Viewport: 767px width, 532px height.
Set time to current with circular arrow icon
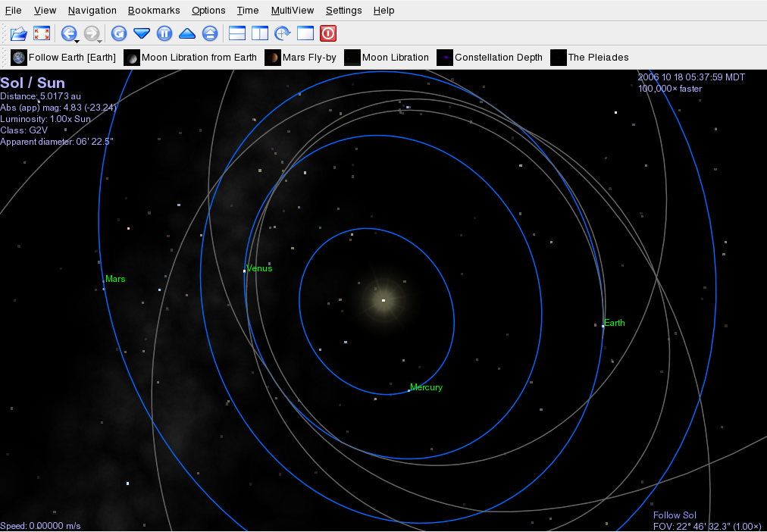point(119,34)
